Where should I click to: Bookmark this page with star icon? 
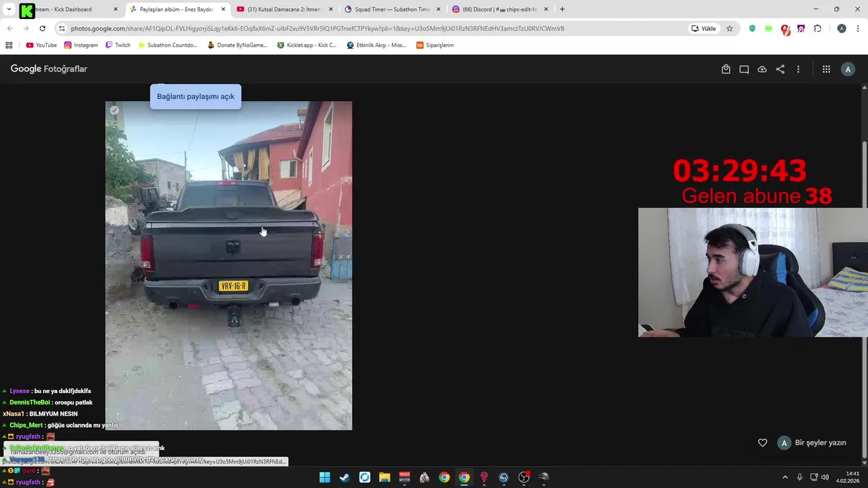[x=730, y=28]
